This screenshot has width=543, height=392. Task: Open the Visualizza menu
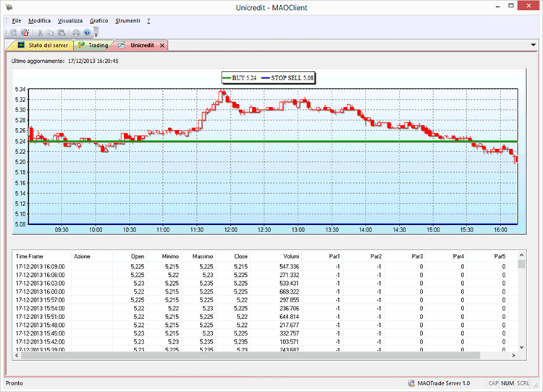70,21
